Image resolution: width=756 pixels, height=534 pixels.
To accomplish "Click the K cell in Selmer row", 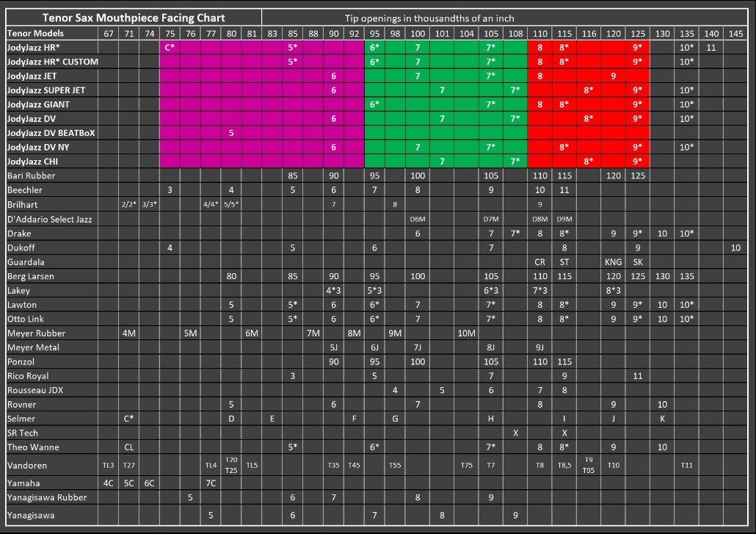I will pos(662,419).
